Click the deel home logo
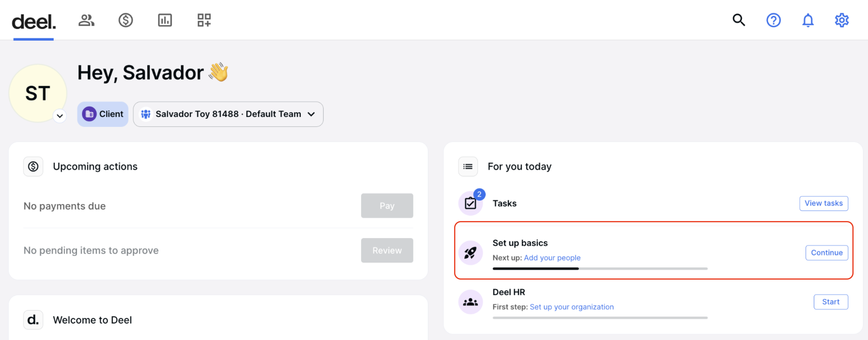The image size is (868, 340). 34,22
